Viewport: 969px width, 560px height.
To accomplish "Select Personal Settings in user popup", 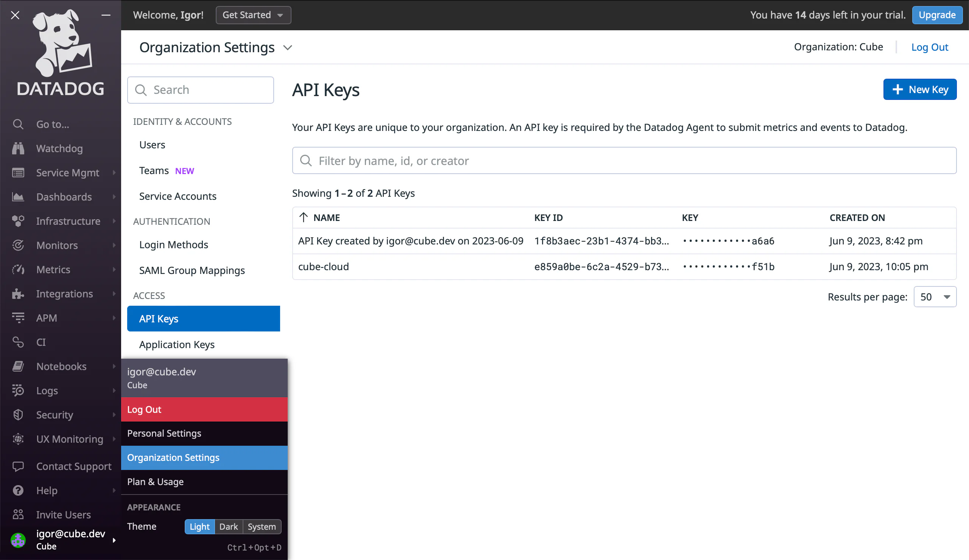I will point(164,433).
